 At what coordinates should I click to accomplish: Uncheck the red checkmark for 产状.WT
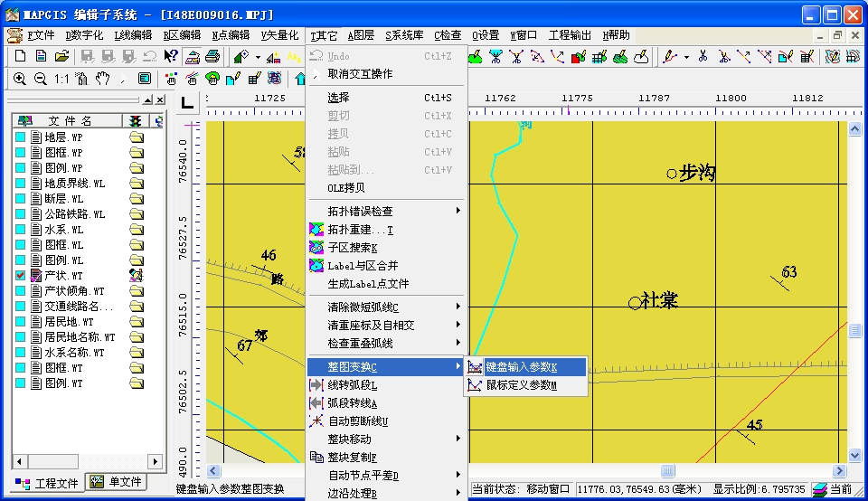[21, 275]
